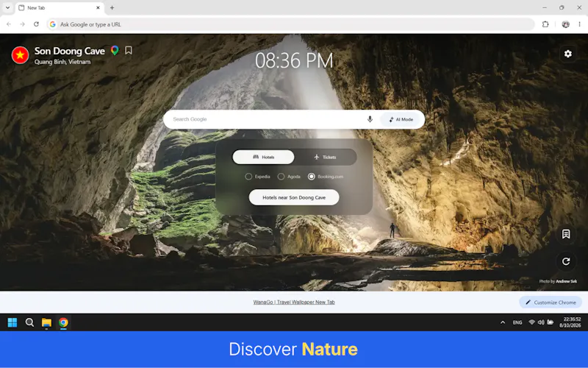The image size is (588, 368).
Task: Open the volume tray icon
Action: click(x=541, y=322)
